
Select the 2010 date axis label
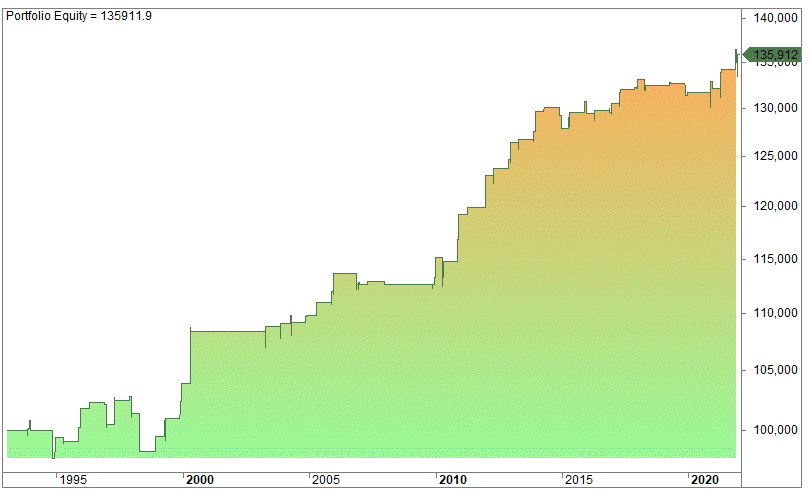453,480
